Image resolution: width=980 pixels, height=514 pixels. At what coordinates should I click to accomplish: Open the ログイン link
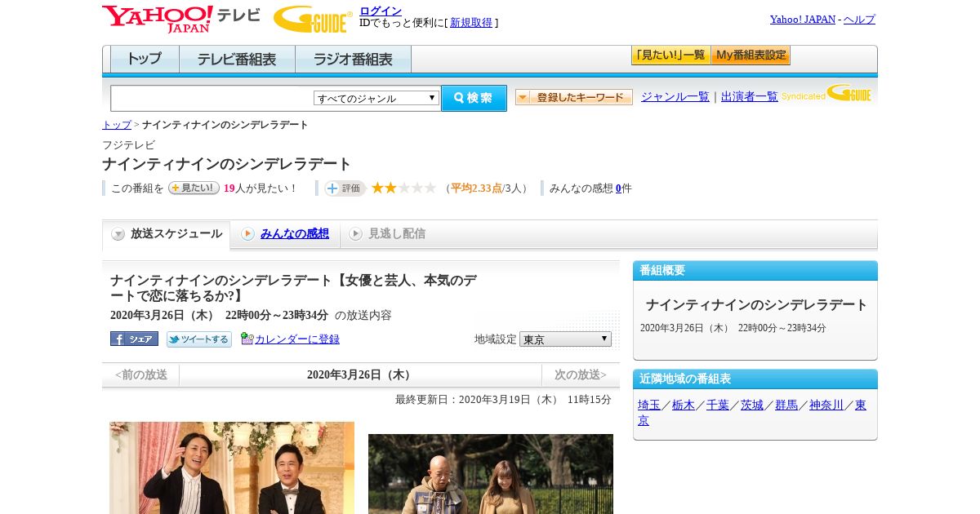381,11
